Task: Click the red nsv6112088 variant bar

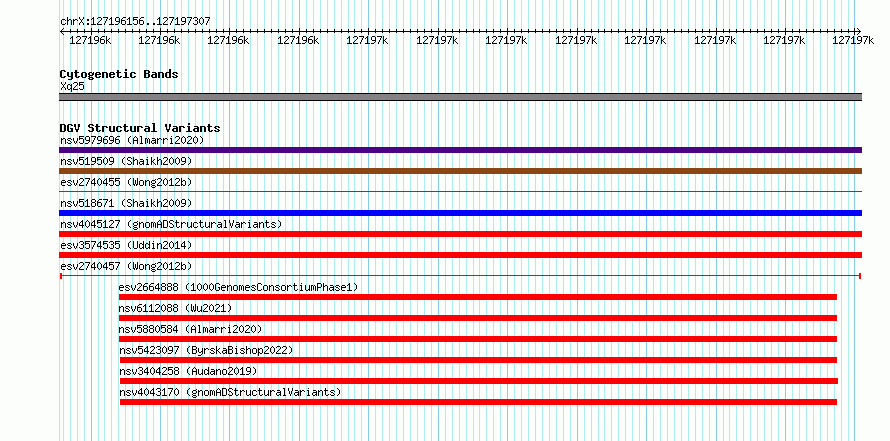Action: click(x=478, y=318)
